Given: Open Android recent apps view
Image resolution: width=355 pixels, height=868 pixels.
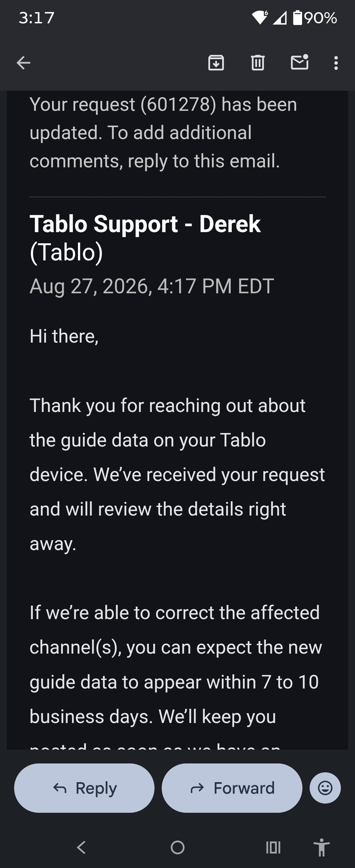Looking at the screenshot, I should (273, 847).
